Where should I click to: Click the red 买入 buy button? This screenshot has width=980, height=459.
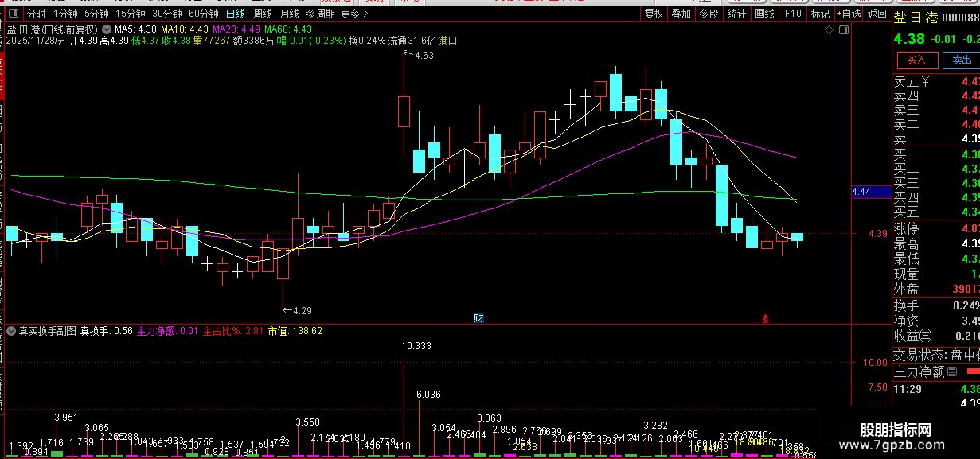917,60
